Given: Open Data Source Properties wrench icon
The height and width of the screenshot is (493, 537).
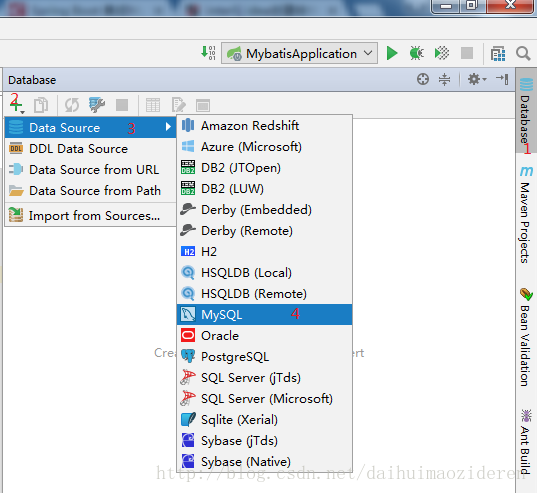Looking at the screenshot, I should (97, 105).
